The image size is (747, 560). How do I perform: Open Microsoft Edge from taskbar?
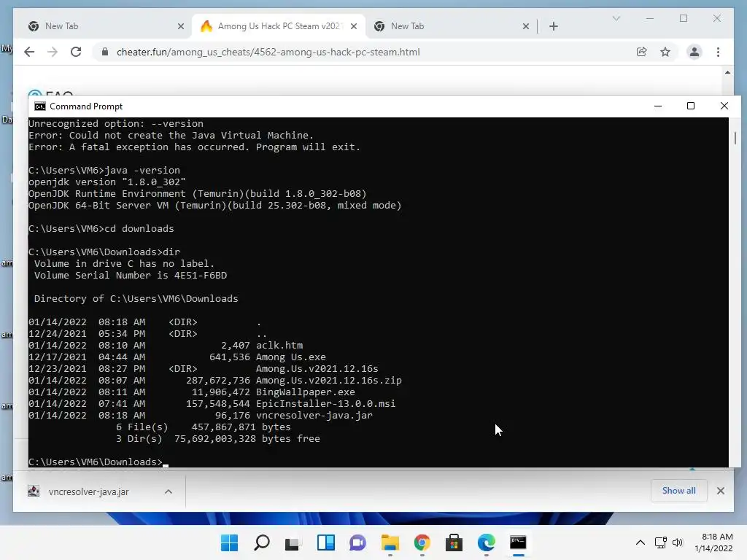point(486,542)
